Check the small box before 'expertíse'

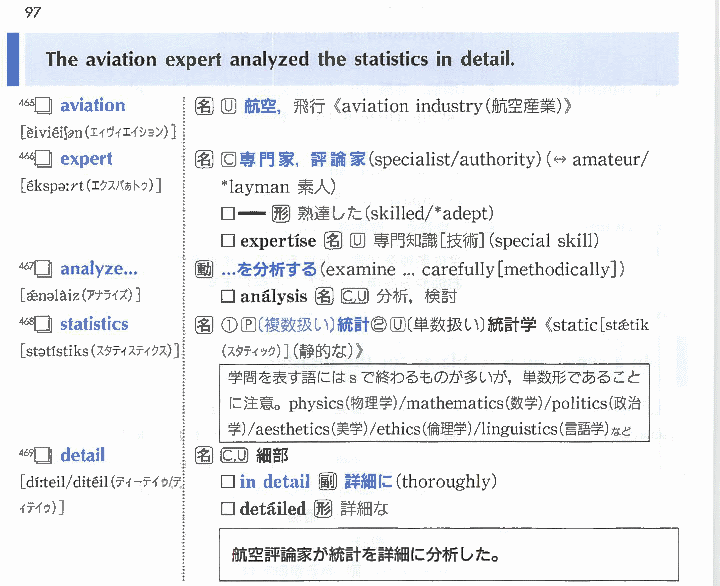pyautogui.click(x=227, y=241)
